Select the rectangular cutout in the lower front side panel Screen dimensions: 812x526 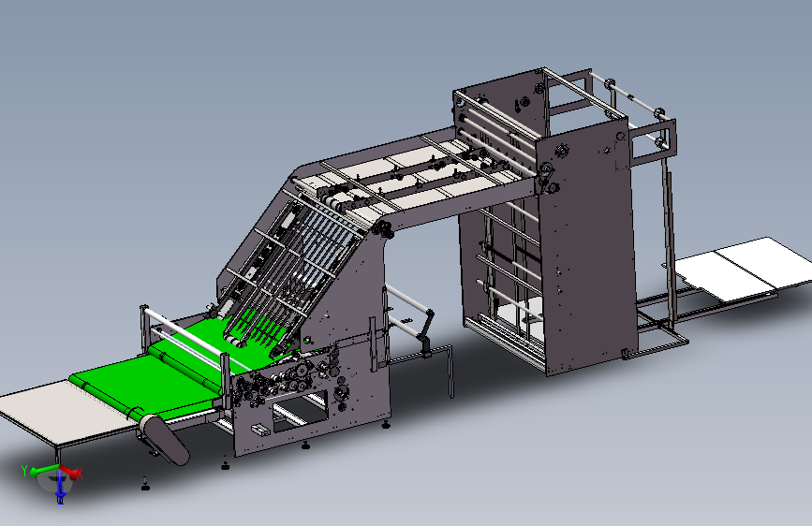click(301, 412)
